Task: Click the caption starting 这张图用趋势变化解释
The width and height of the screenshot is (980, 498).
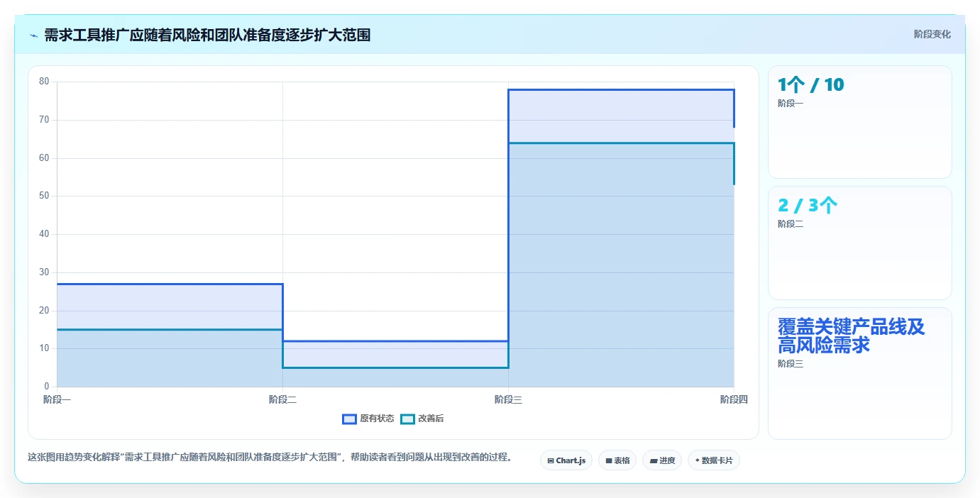Action: pyautogui.click(x=270, y=457)
